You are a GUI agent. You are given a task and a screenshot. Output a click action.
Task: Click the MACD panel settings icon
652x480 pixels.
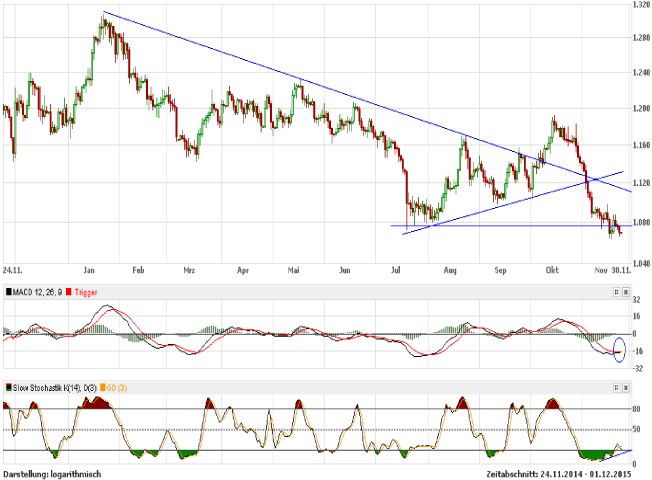click(x=615, y=291)
